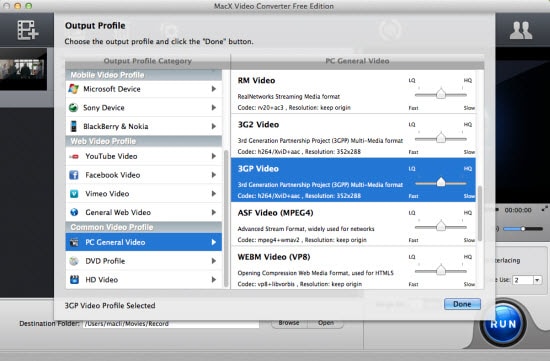
Task: Expand the DVD Profile arrow
Action: pos(214,261)
